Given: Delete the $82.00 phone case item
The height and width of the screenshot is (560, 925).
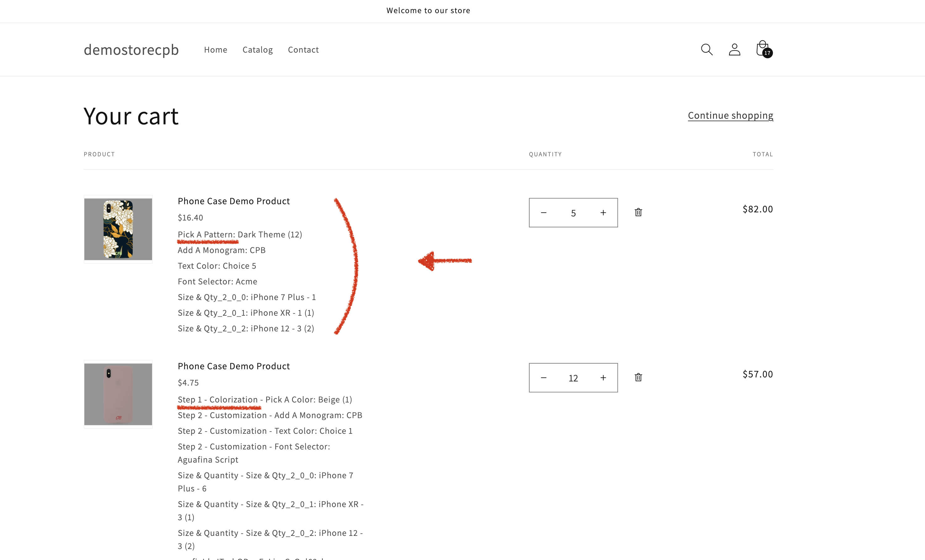Looking at the screenshot, I should (638, 212).
